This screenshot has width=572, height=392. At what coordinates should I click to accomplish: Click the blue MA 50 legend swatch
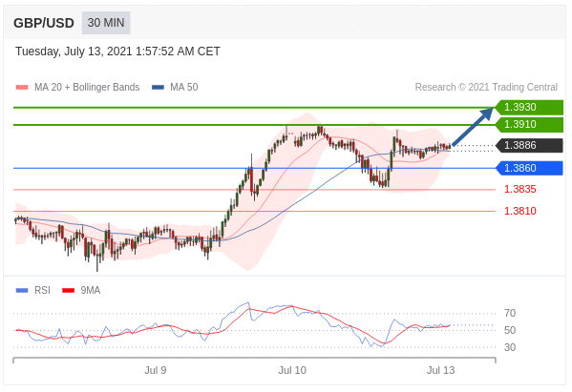158,88
